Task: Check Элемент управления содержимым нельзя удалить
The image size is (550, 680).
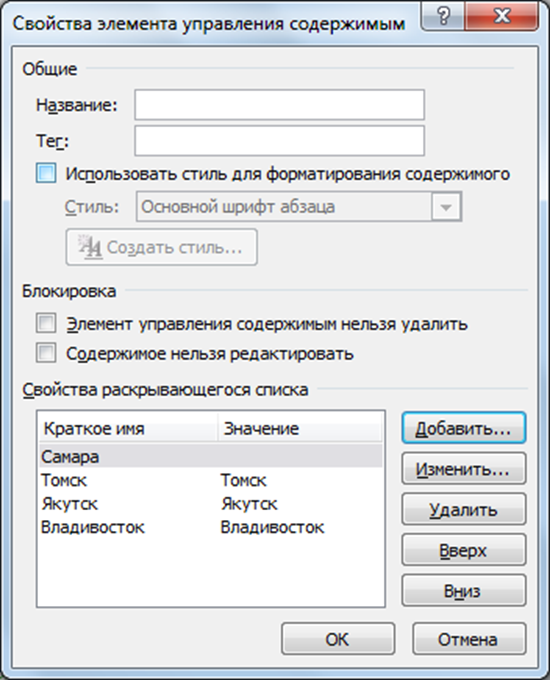Action: pos(46,324)
